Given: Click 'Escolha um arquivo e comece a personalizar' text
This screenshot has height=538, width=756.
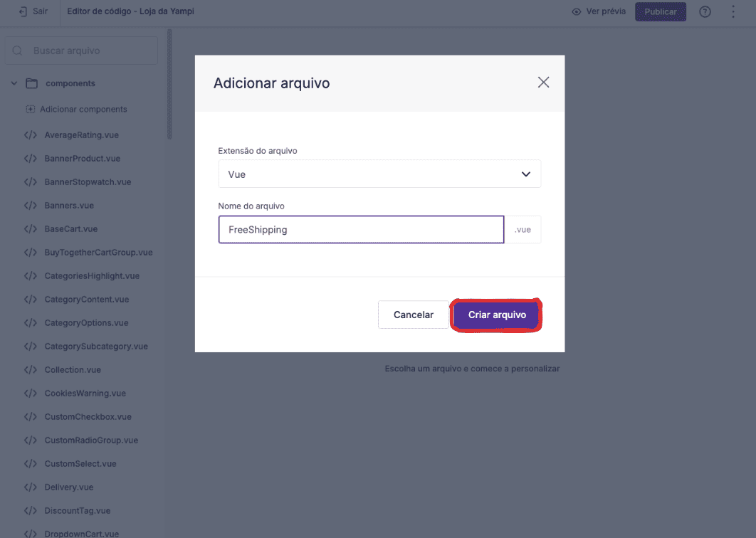Looking at the screenshot, I should point(472,369).
